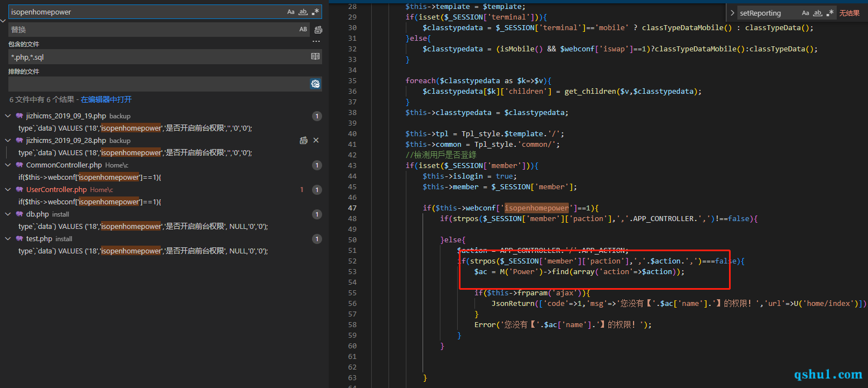Viewport: 868px width, 388px height.
Task: Click PHP file icon of db.php
Action: tap(20, 214)
